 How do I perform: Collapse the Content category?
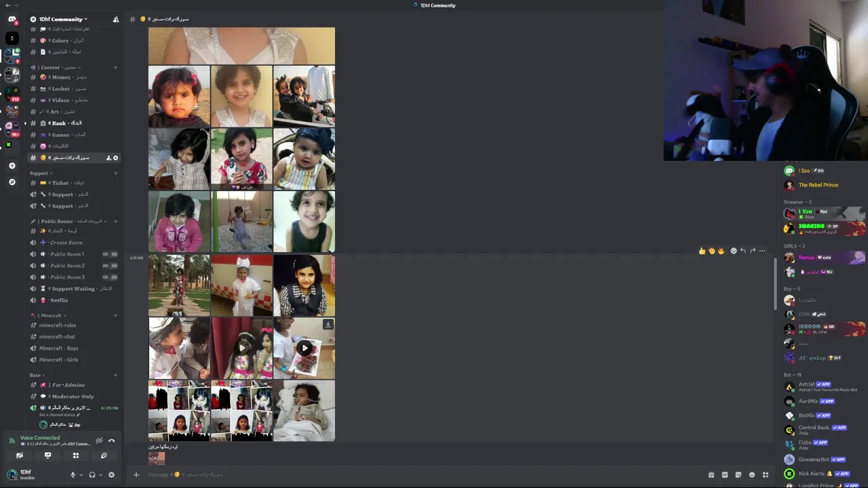pos(57,67)
